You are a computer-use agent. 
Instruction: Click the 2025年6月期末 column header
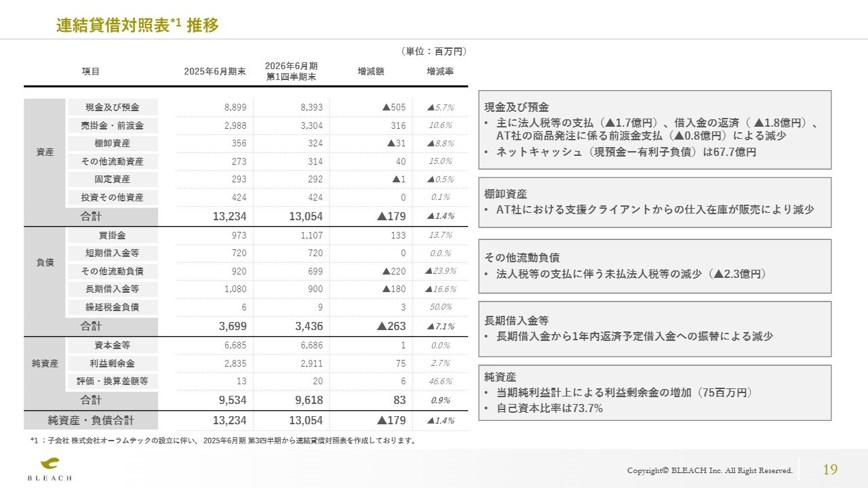[x=215, y=71]
